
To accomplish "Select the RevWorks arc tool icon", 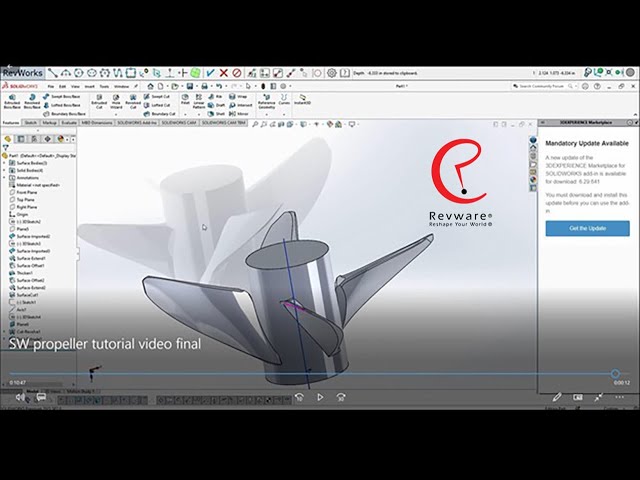I will pos(66,73).
